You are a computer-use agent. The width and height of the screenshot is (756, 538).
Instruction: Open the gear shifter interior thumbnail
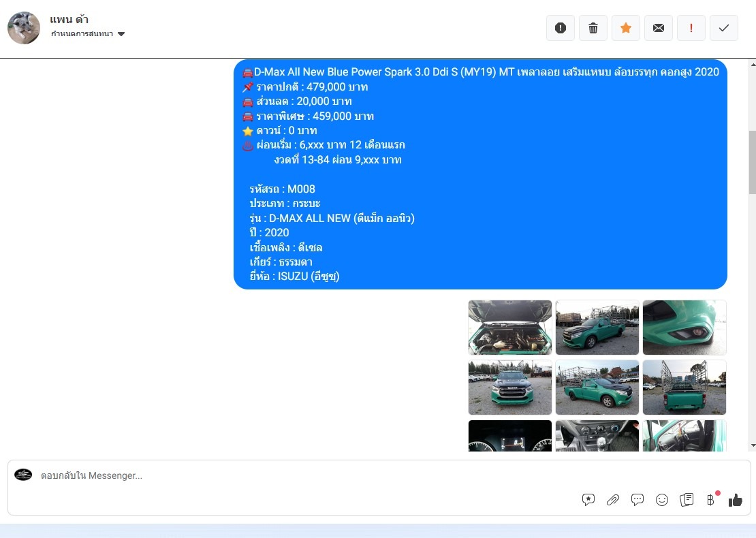(x=597, y=436)
